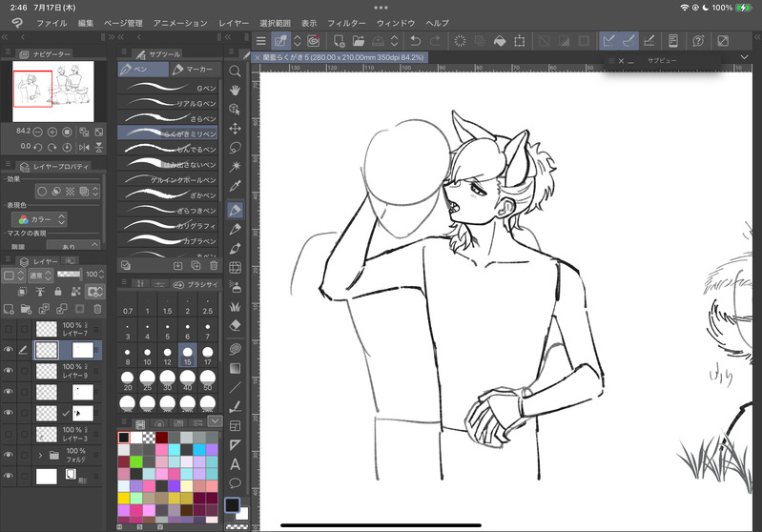
Task: Zoom out in the Navigator panel
Action: click(x=37, y=132)
